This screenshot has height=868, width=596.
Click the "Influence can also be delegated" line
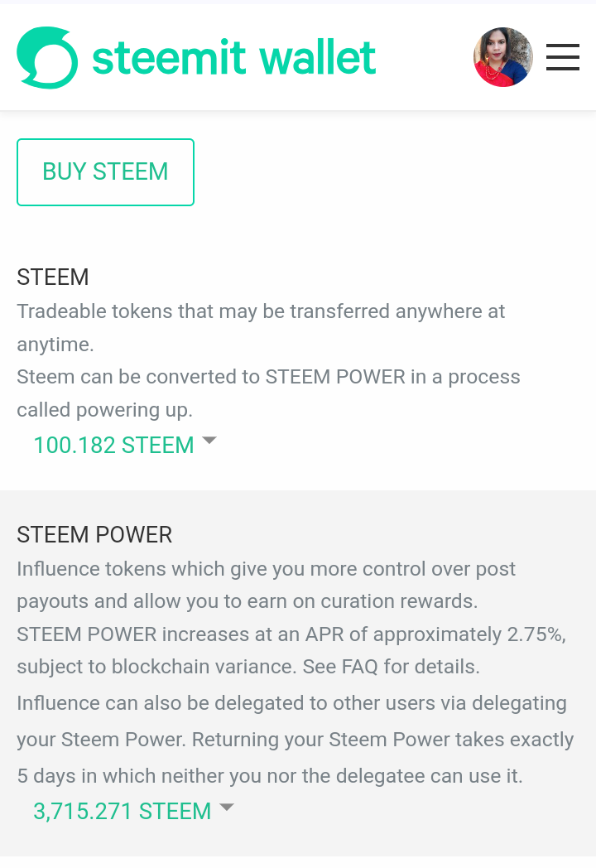pyautogui.click(x=291, y=703)
